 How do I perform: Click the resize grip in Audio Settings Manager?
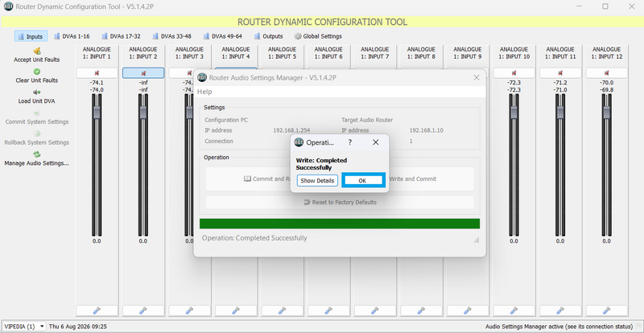click(477, 240)
